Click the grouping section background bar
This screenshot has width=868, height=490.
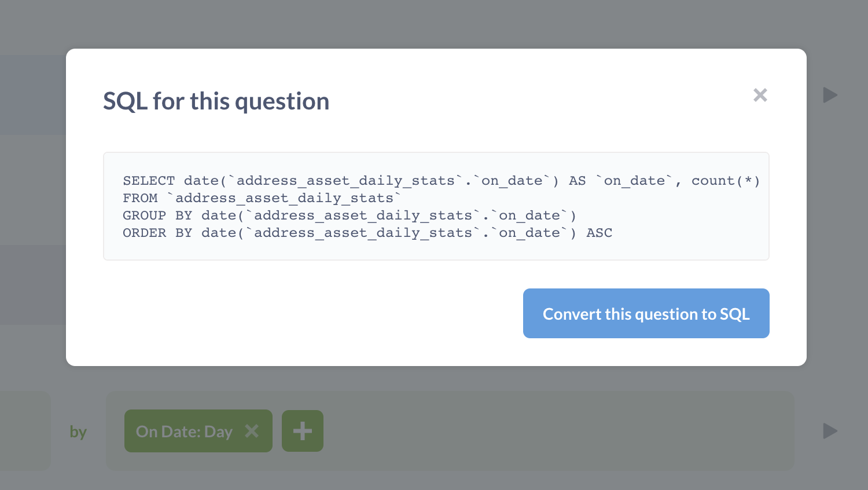pyautogui.click(x=521, y=431)
